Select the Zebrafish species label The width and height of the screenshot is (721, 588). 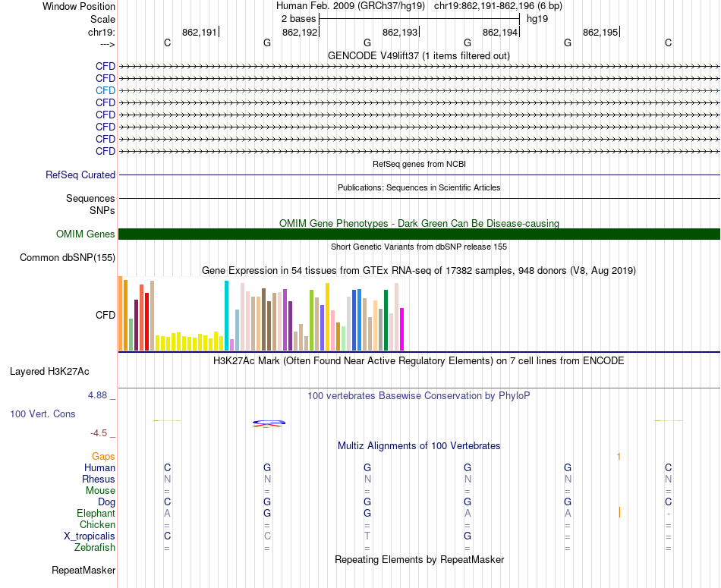95,547
